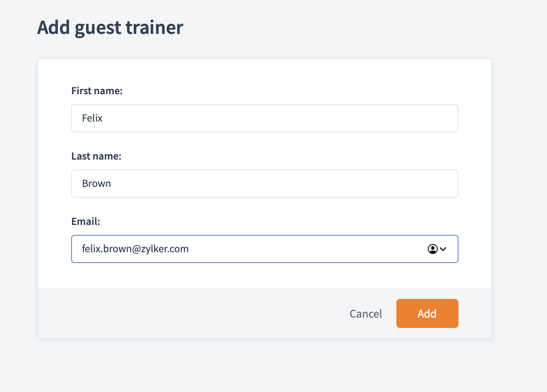Click the "Add guest trainer" page heading
This screenshot has height=392, width=547.
(x=110, y=28)
